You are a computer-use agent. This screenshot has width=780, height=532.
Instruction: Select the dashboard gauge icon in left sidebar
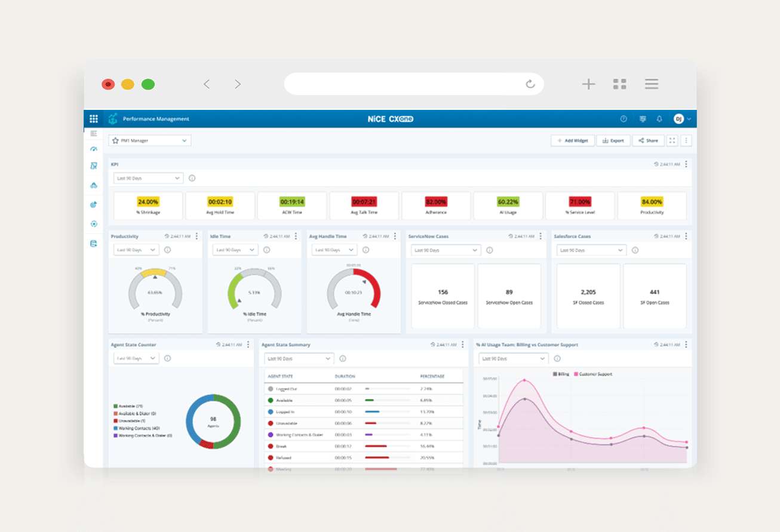tap(94, 149)
